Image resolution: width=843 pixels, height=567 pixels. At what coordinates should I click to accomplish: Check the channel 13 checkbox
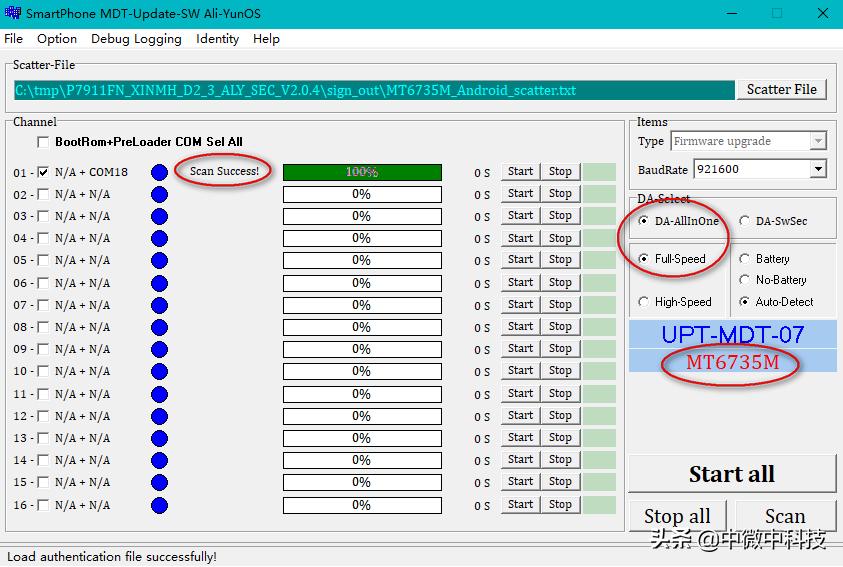(43, 438)
